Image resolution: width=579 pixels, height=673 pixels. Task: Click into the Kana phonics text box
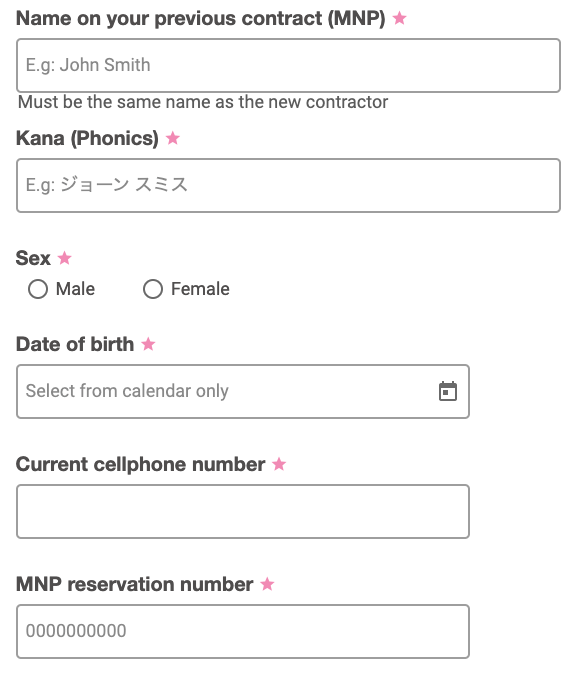click(x=288, y=185)
